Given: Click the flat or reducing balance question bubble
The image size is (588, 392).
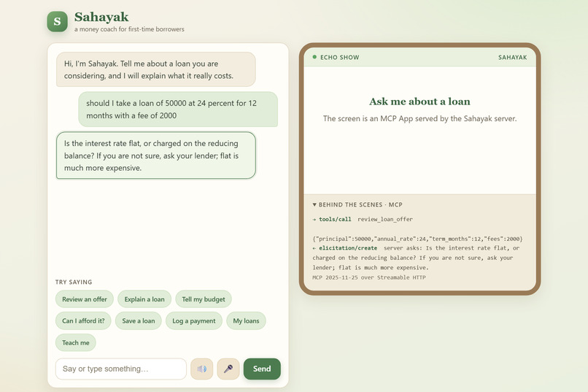Looking at the screenshot, I should 156,155.
